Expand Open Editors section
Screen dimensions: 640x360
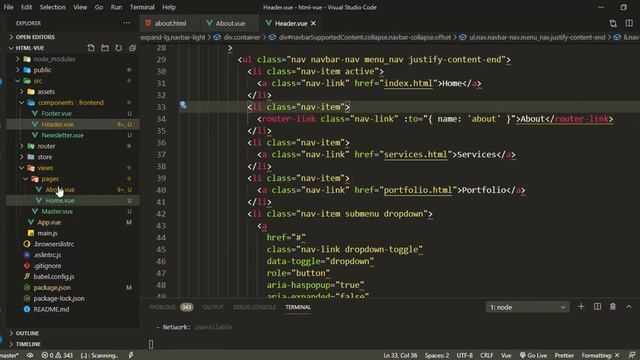pos(35,37)
